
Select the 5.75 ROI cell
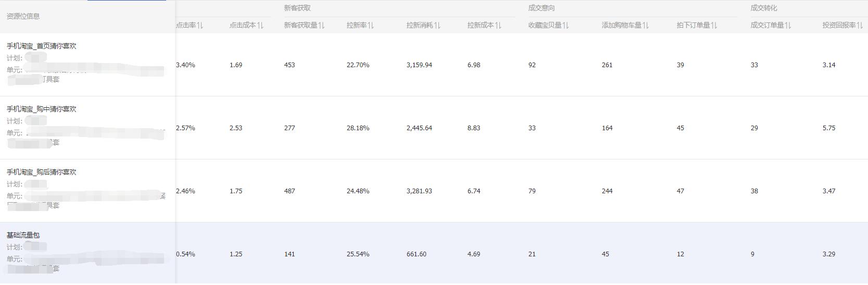[x=829, y=128]
